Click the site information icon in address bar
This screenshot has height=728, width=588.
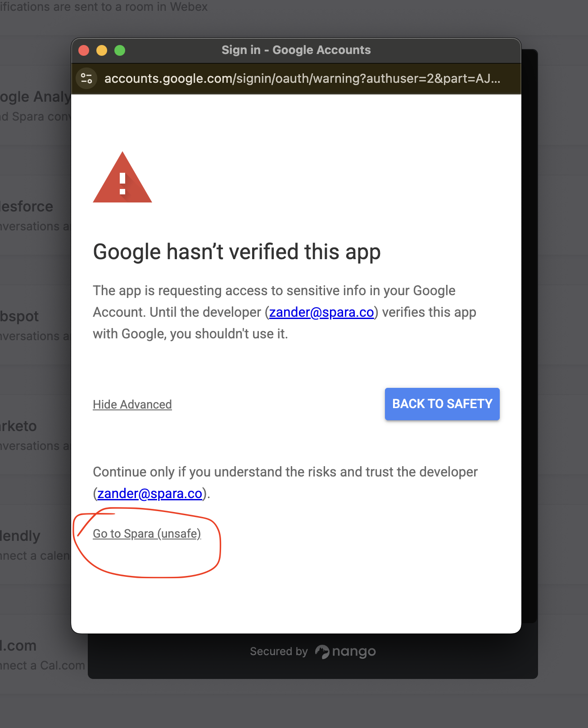click(x=86, y=79)
